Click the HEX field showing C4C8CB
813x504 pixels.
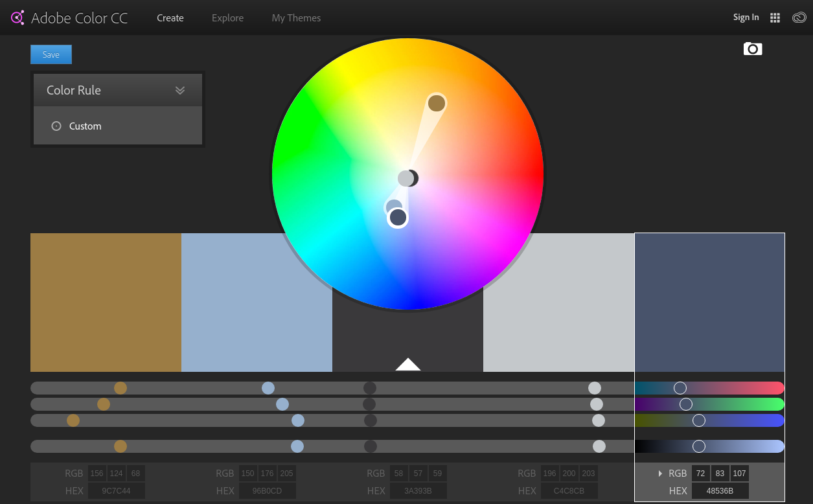569,491
